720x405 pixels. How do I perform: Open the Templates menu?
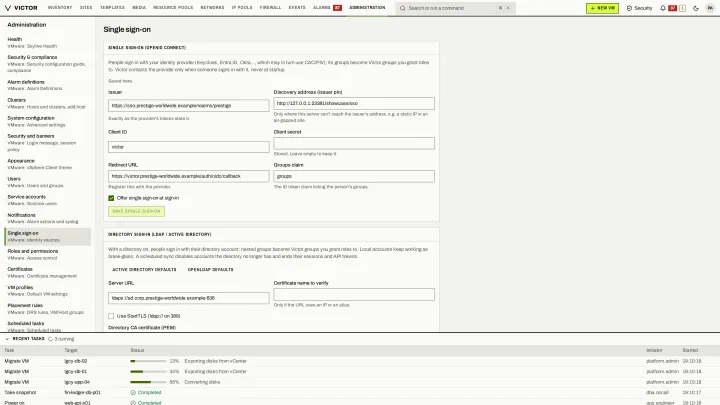(112, 8)
